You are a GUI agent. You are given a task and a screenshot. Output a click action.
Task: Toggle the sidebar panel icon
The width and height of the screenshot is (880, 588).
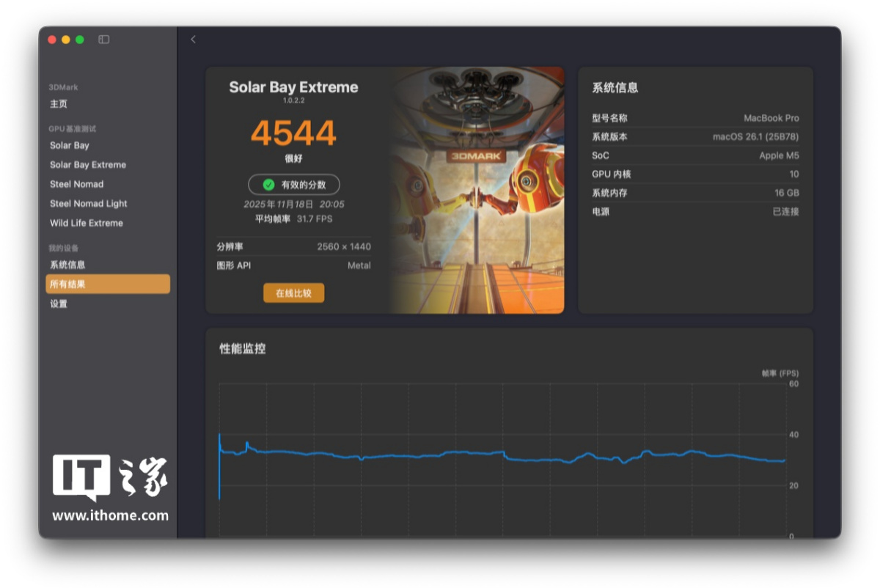(104, 40)
